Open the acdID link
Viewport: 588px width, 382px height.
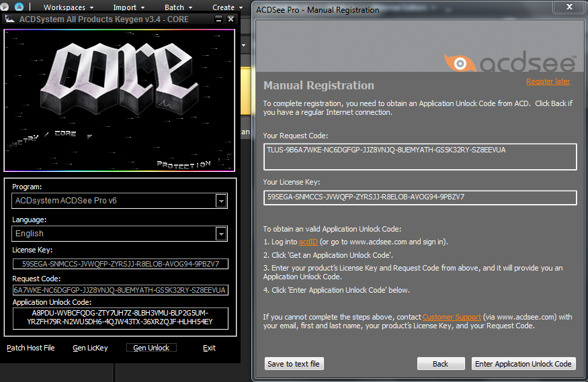pos(308,242)
